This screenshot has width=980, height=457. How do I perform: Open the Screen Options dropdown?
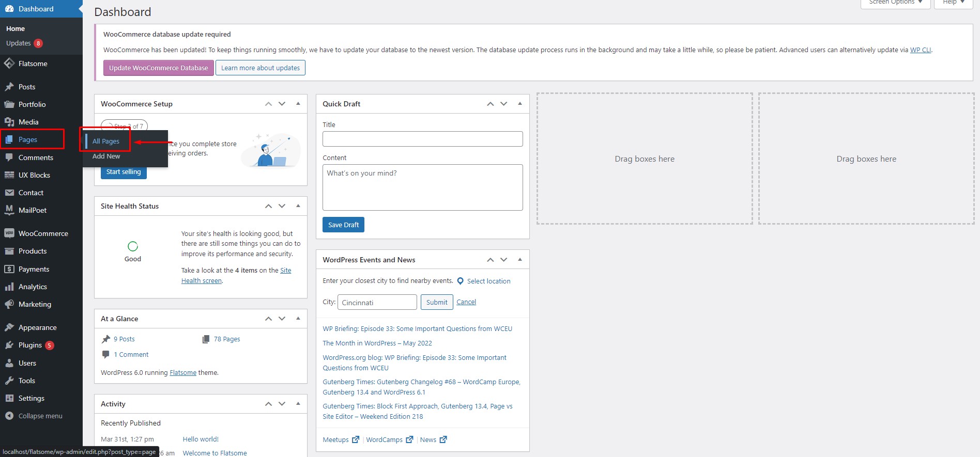[x=895, y=3]
